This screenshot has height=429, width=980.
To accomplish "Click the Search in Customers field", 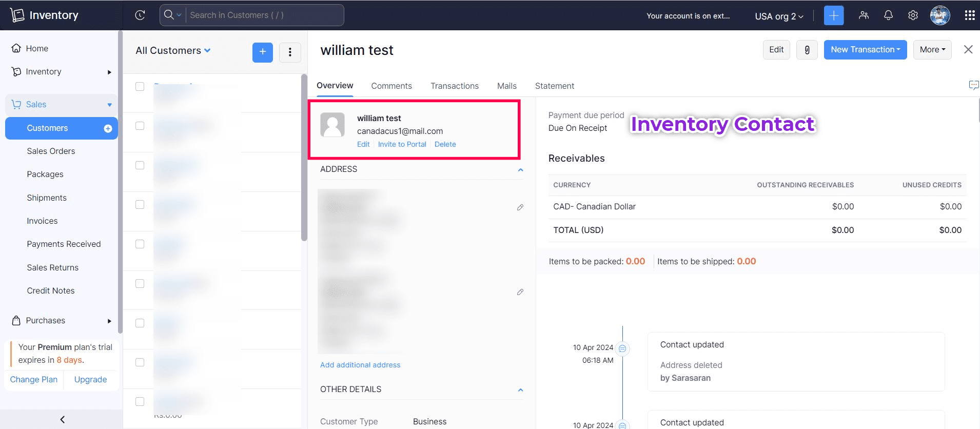I will pos(262,15).
